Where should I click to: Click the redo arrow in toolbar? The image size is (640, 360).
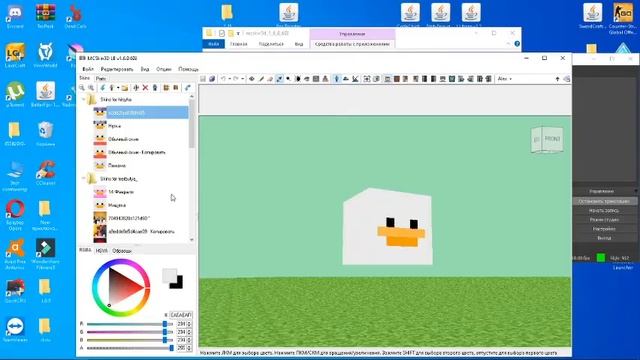[236, 79]
